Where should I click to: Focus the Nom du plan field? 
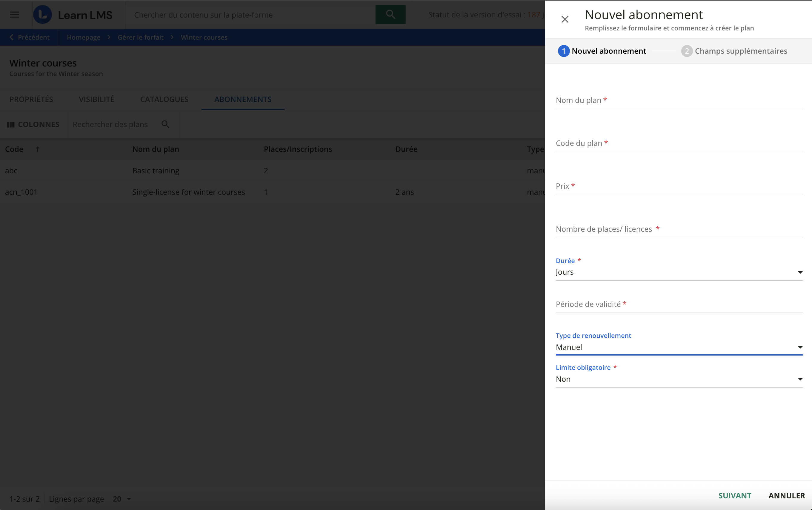point(679,101)
